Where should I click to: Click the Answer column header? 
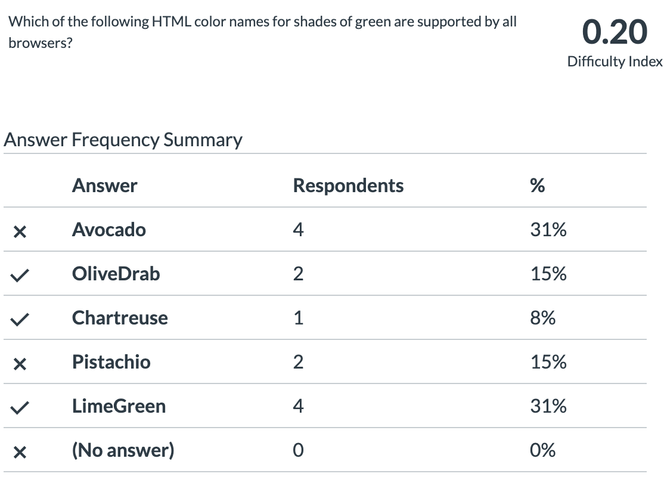click(105, 186)
